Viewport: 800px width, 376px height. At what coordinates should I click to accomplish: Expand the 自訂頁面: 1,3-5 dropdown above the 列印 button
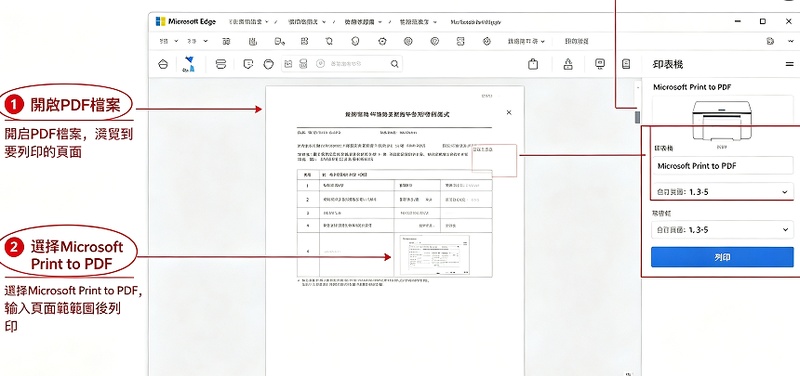(722, 230)
